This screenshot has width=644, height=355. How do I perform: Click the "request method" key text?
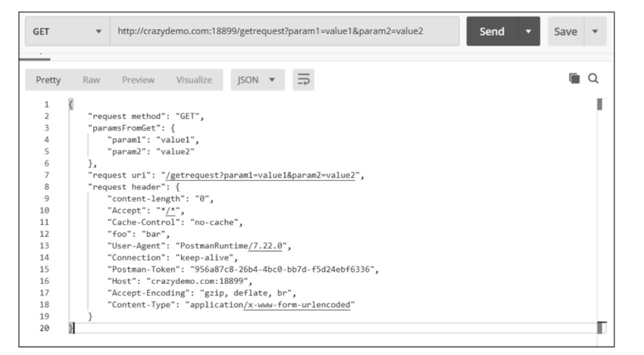[x=126, y=116]
